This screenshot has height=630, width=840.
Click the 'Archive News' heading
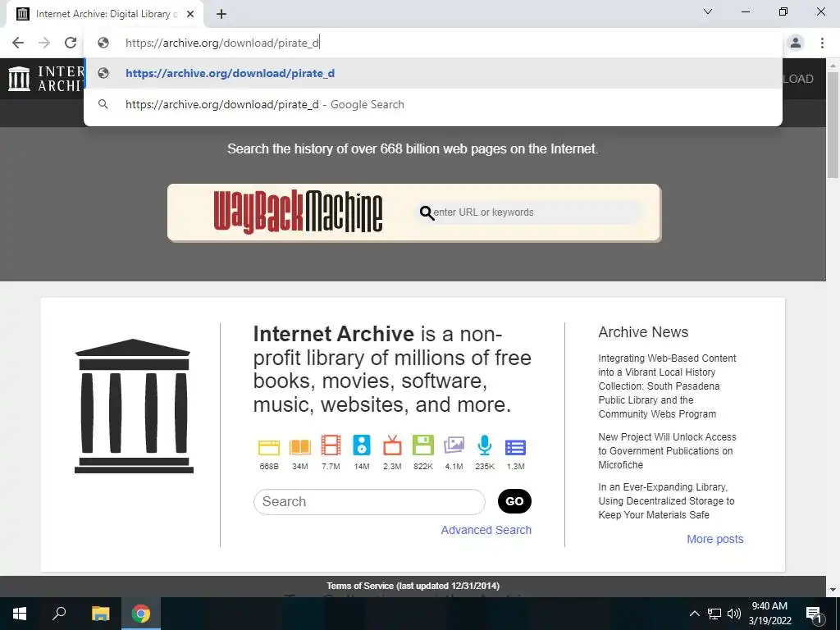click(x=643, y=332)
